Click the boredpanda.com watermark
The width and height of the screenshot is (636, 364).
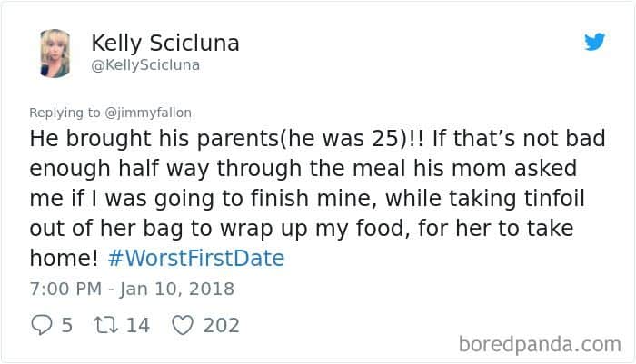coord(540,345)
